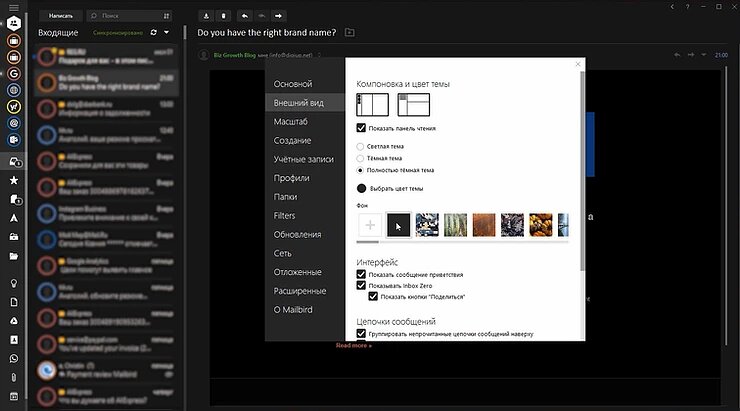Screen dimensions: 740x411
Task: Switch to the Google account icon
Action: click(14, 74)
